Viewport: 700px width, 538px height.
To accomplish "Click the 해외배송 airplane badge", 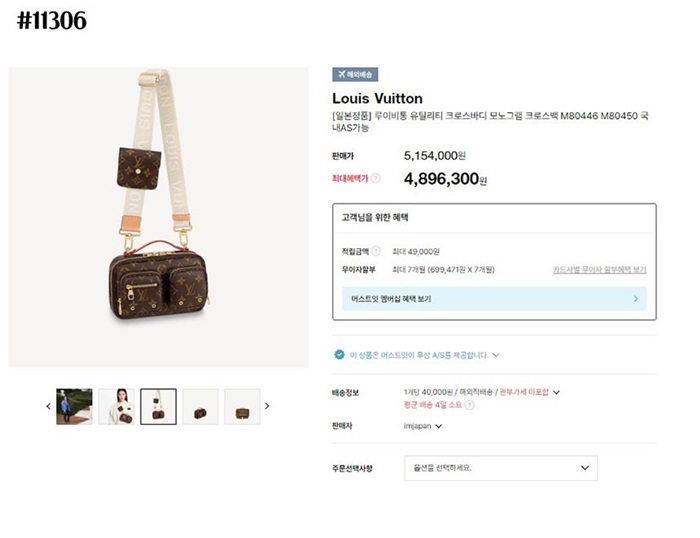I will pos(355,75).
